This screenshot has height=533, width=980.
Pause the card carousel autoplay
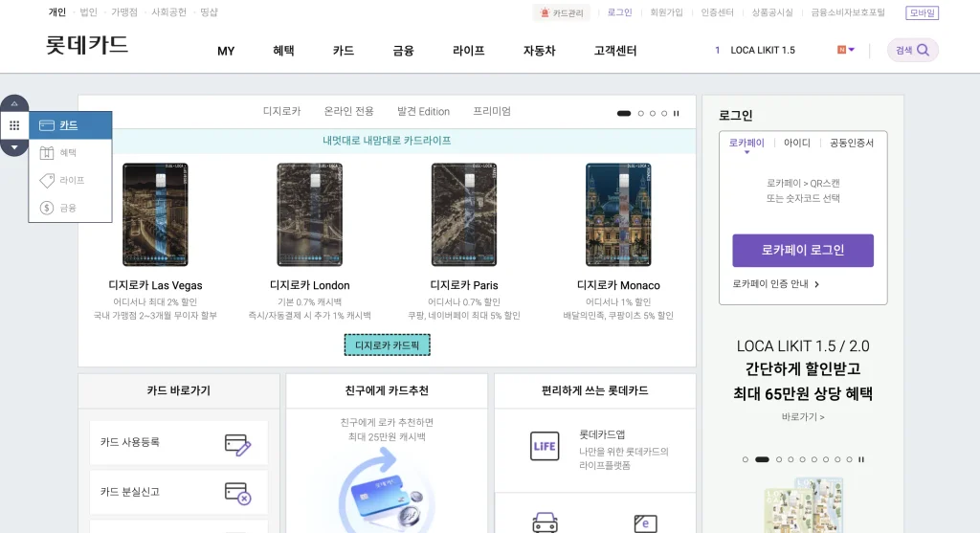coord(677,114)
